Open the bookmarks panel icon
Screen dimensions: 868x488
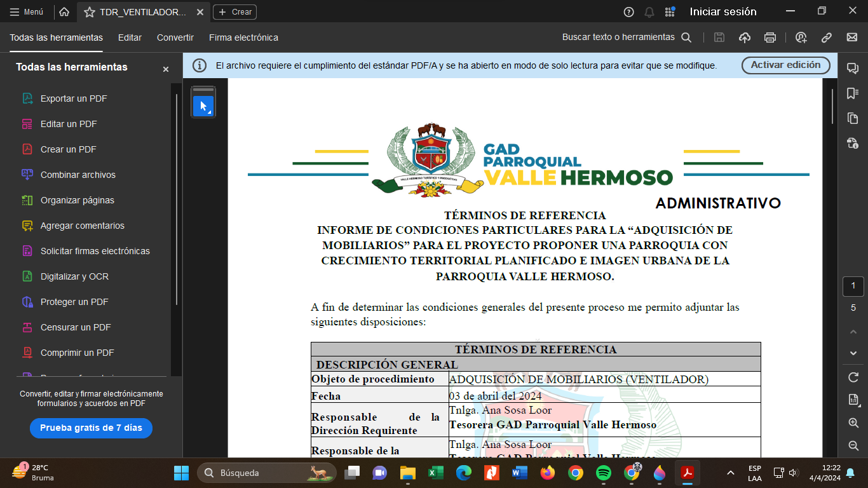click(853, 93)
